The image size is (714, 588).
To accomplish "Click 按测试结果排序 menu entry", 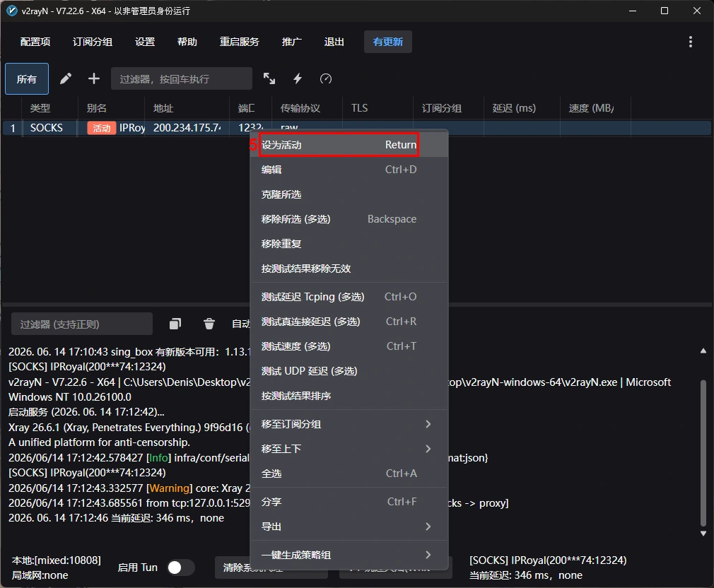I will point(349,396).
